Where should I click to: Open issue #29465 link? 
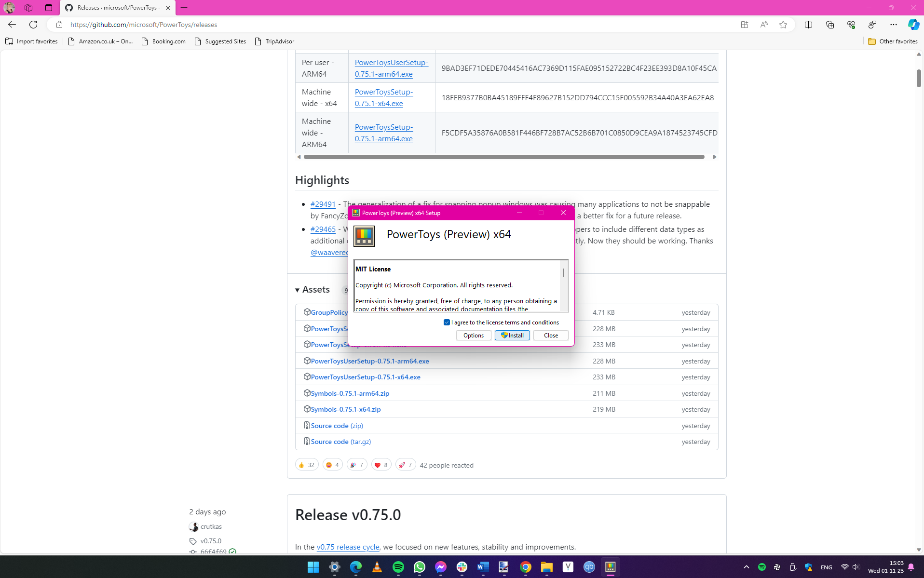pyautogui.click(x=323, y=229)
